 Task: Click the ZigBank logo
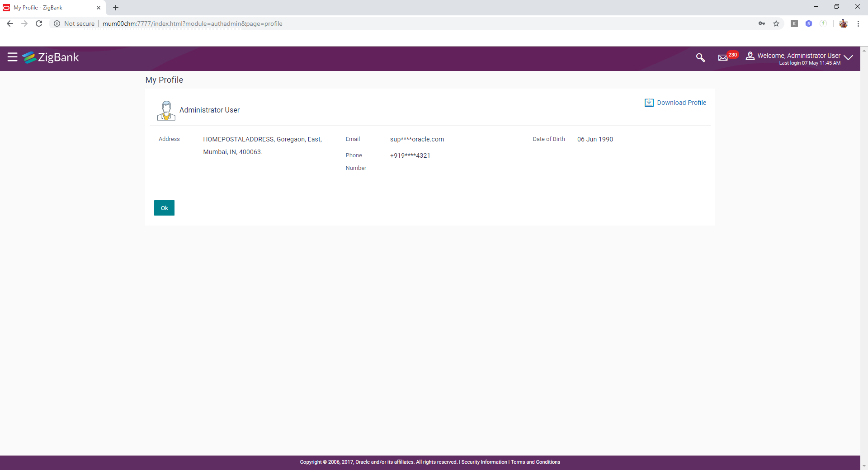click(x=51, y=57)
